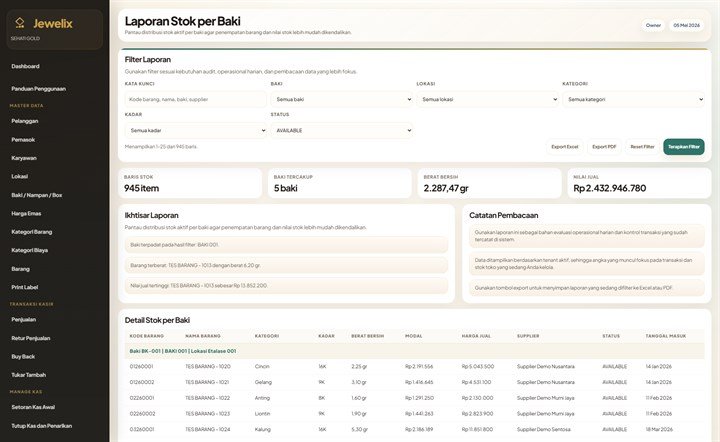Image resolution: width=720 pixels, height=442 pixels.
Task: Open Penjualan under Transaksi Kasir
Action: click(23, 319)
